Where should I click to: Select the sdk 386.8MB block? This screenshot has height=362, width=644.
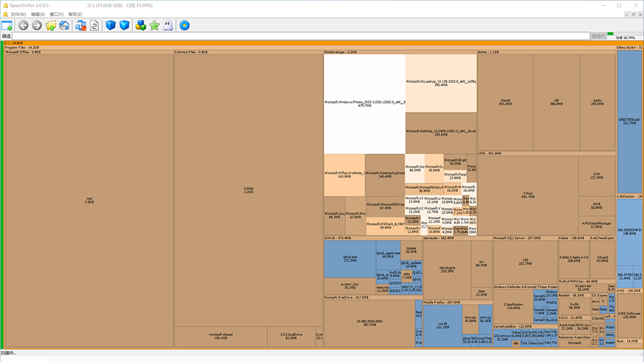[x=556, y=102]
